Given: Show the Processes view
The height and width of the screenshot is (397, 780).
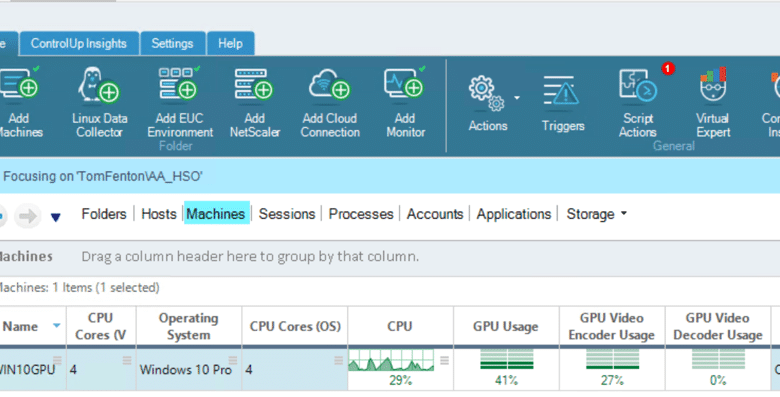Looking at the screenshot, I should [361, 214].
